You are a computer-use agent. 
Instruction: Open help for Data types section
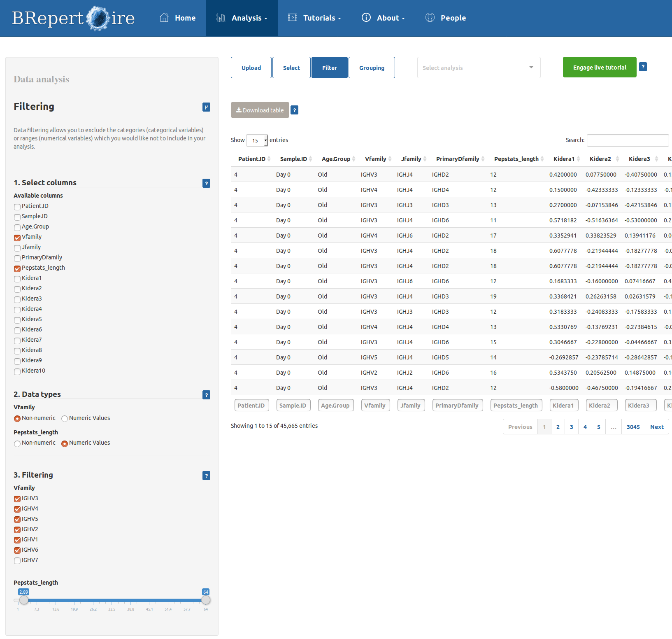click(207, 395)
